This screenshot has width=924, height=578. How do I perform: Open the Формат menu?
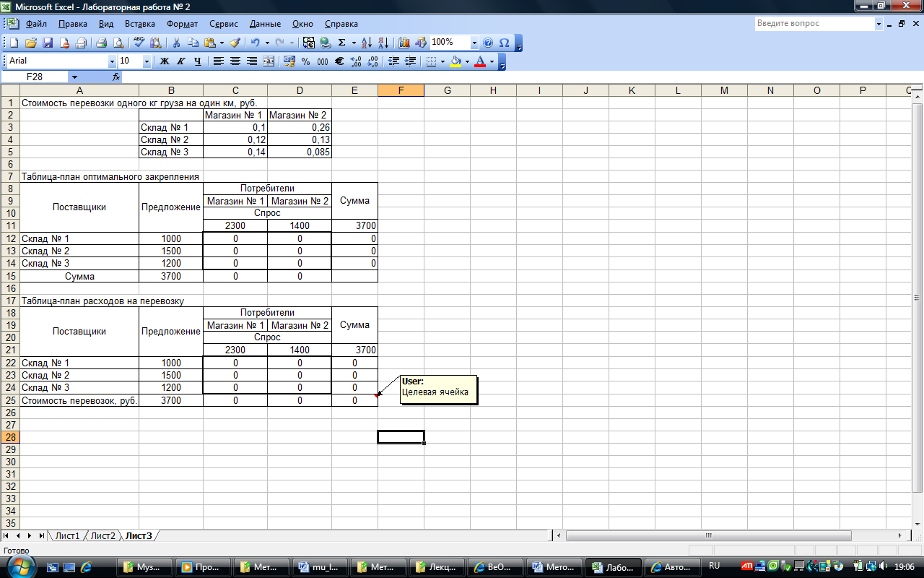182,24
